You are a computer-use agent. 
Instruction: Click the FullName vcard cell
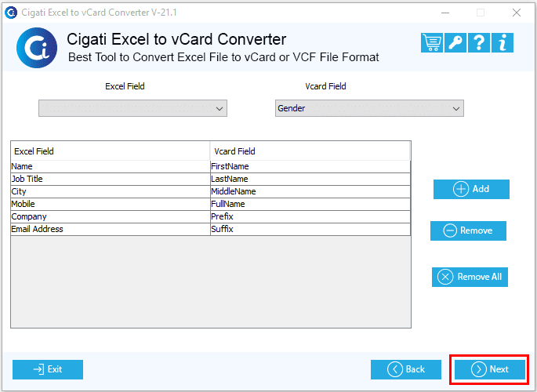tap(310, 204)
